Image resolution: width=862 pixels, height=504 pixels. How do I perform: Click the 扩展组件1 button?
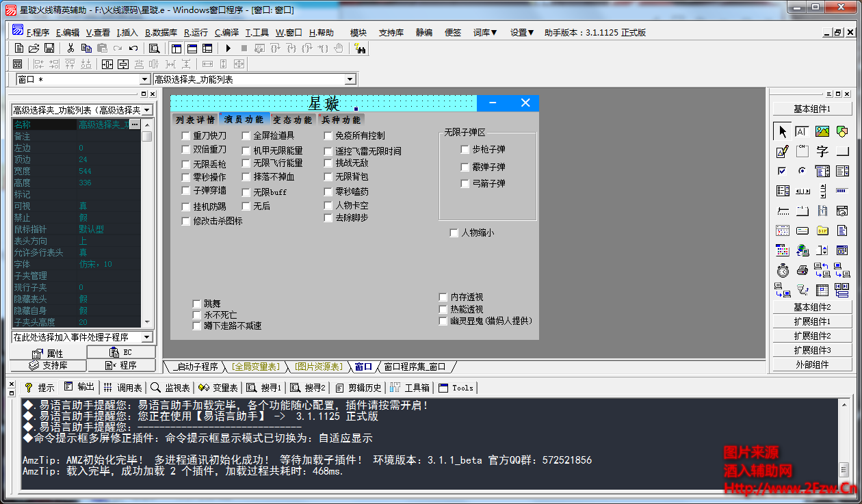[812, 321]
